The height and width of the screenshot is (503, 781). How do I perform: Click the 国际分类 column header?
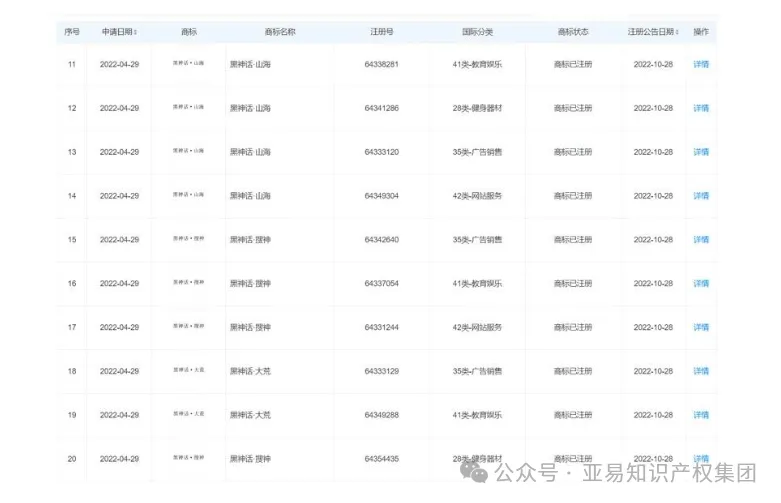point(477,32)
